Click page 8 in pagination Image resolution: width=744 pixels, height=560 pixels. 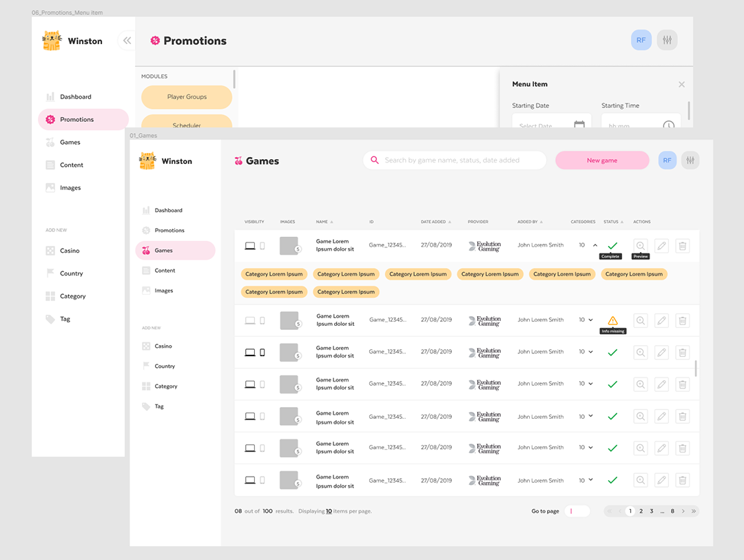pos(674,511)
